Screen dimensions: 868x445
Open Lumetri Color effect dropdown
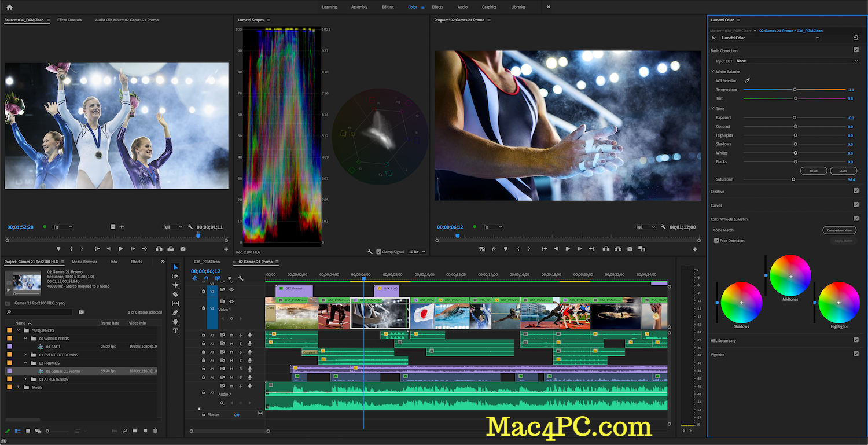click(770, 38)
